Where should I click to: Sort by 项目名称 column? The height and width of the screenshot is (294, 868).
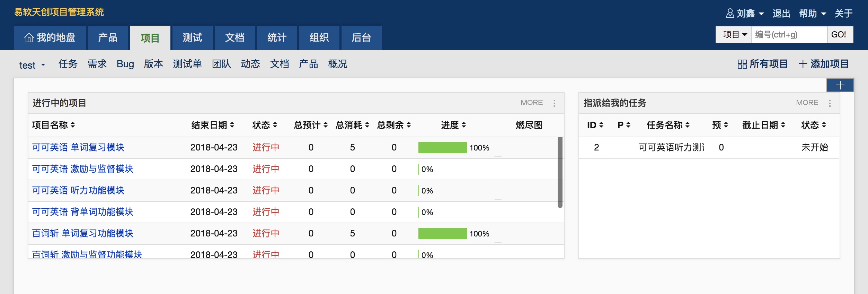pos(54,125)
